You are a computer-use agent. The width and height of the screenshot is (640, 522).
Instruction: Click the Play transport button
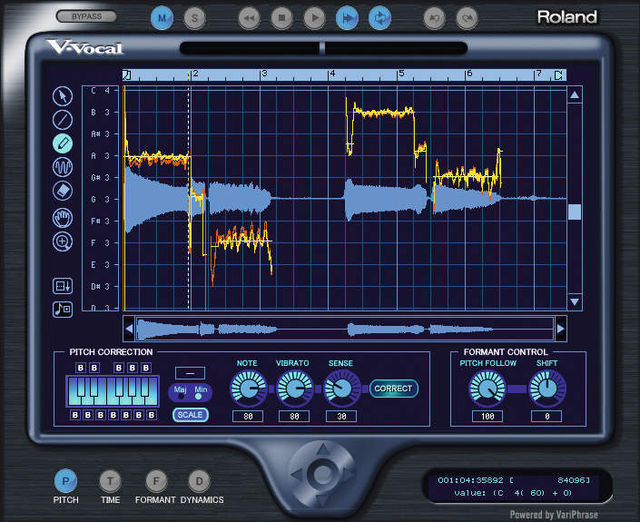pyautogui.click(x=314, y=18)
